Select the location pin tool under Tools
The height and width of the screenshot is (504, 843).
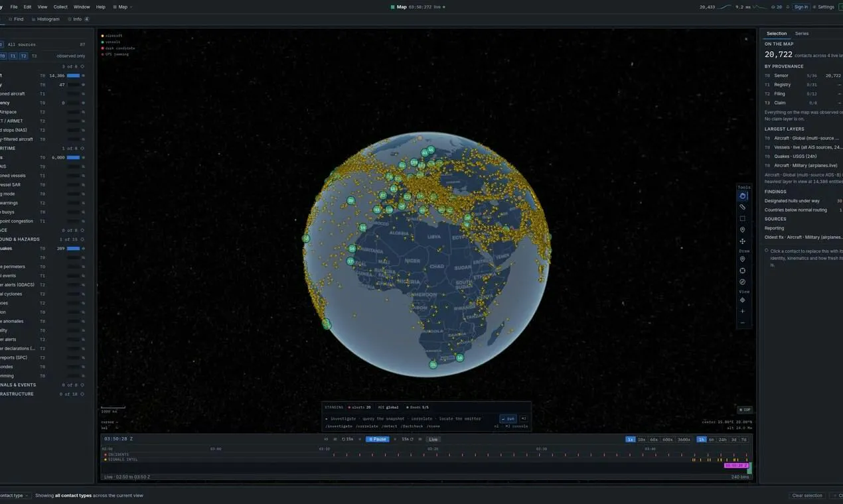pyautogui.click(x=743, y=229)
